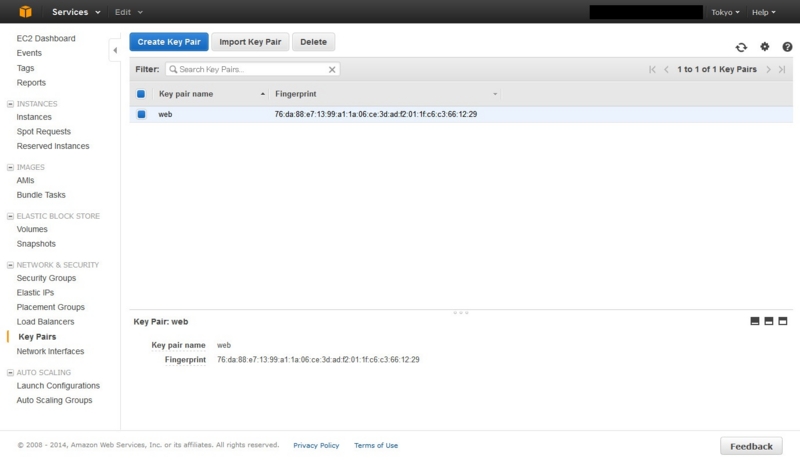Open EC2 Dashboard in sidebar
The image size is (800, 460).
[x=46, y=38]
